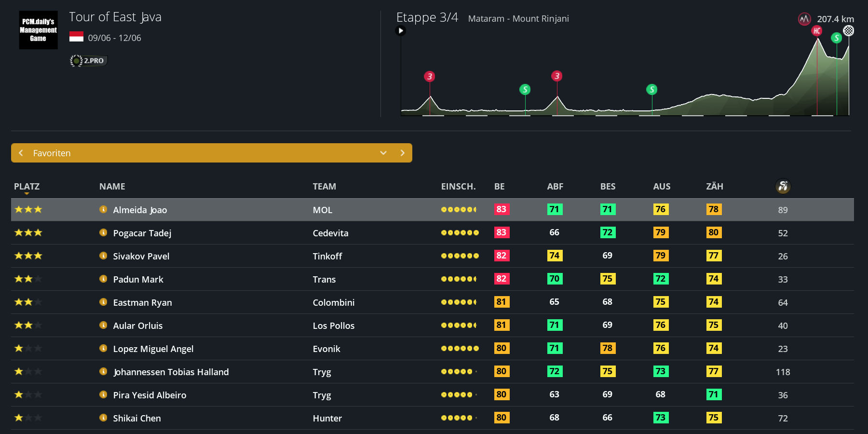The image size is (868, 434).
Task: Open info icon for Almeida Joao
Action: click(x=103, y=209)
